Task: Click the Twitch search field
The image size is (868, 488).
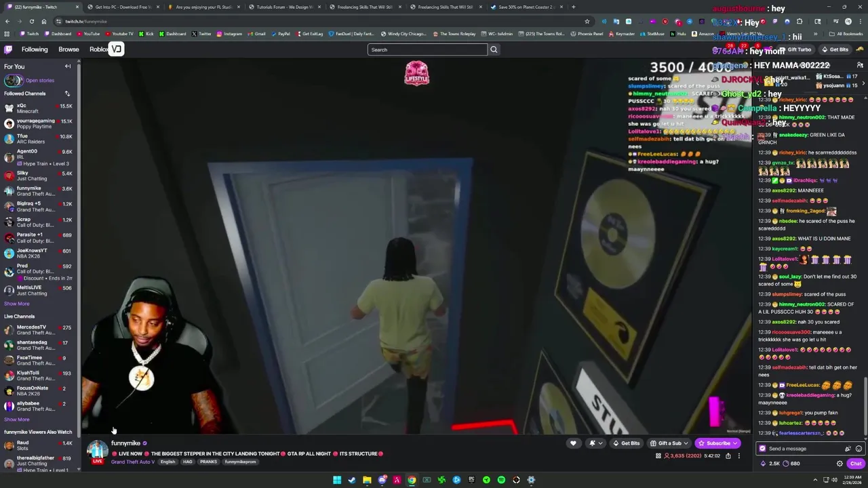Action: coord(427,49)
